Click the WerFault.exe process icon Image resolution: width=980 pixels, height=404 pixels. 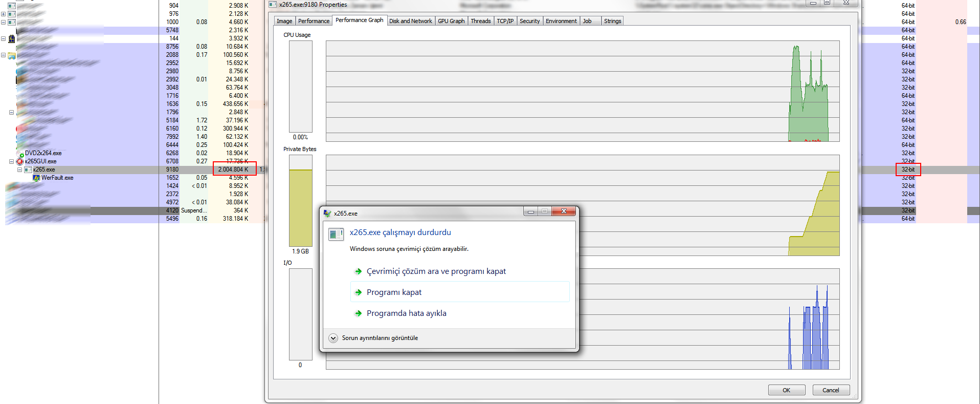pyautogui.click(x=36, y=178)
